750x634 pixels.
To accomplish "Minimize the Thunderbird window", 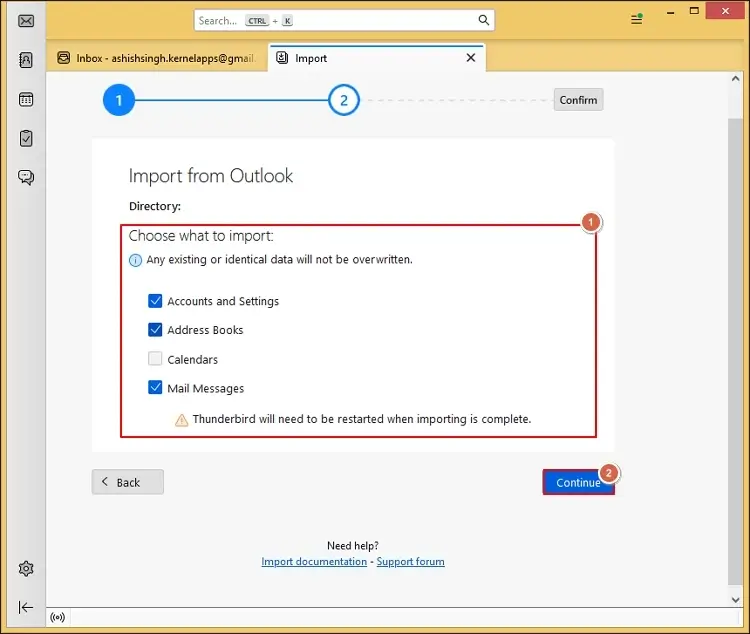I will 671,12.
